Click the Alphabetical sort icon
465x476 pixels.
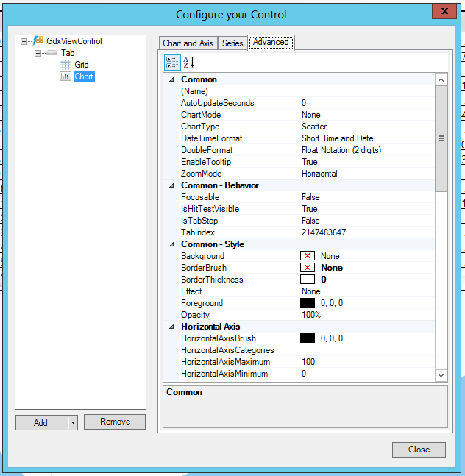tap(188, 63)
